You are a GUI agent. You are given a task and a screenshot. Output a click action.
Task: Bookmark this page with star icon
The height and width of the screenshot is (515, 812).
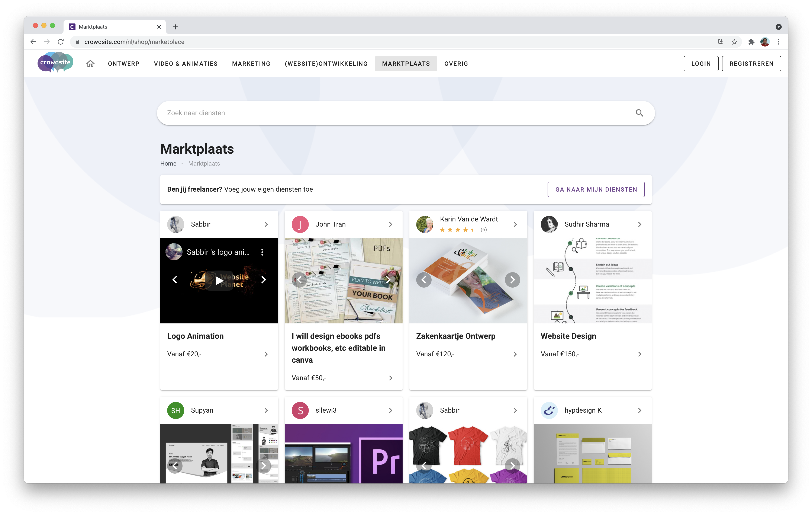pyautogui.click(x=734, y=42)
